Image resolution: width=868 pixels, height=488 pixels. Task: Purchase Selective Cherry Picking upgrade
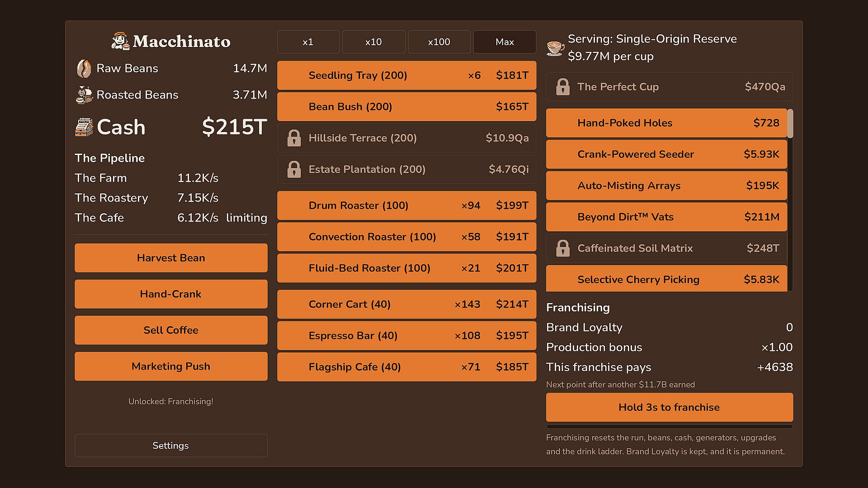tap(666, 279)
